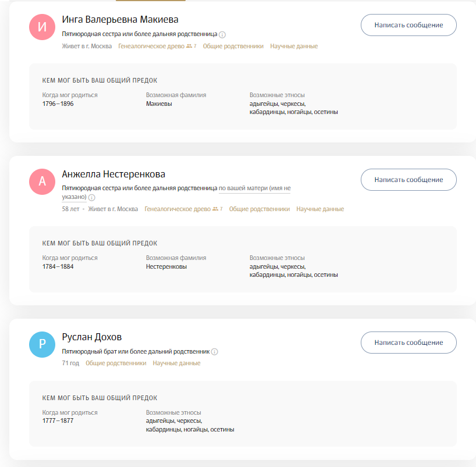Image resolution: width=476 pixels, height=467 pixels.
Task: Open Руслан's Научные данные
Action: [x=176, y=363]
